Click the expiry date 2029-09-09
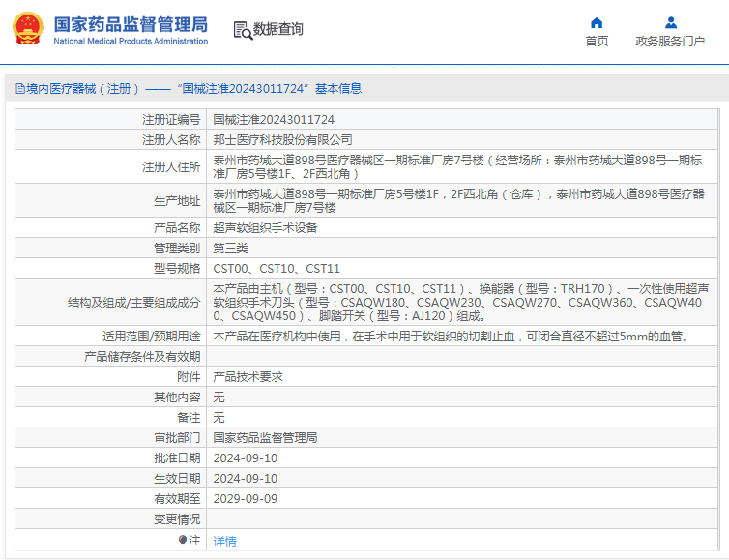The width and height of the screenshot is (729, 560). [x=245, y=499]
